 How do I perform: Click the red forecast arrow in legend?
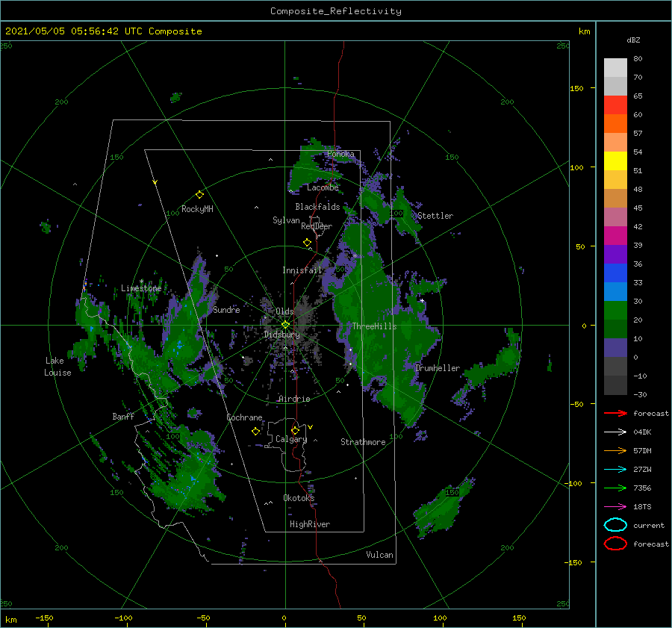(615, 413)
